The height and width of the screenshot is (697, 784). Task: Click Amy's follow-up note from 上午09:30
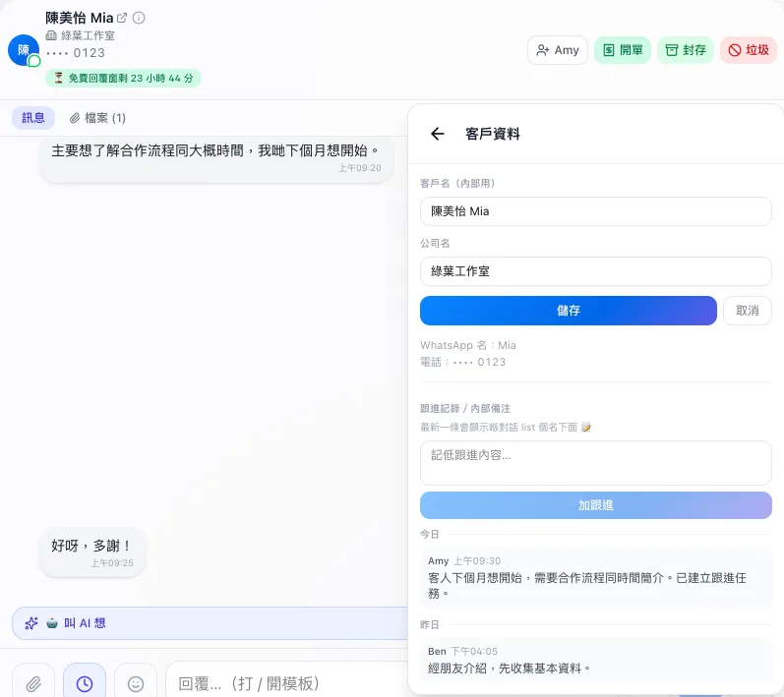tap(595, 577)
